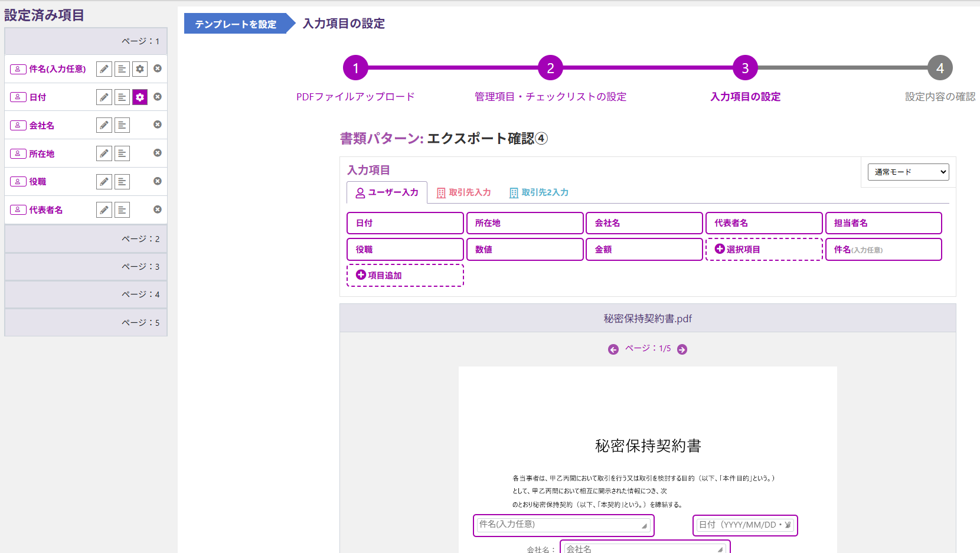The width and height of the screenshot is (980, 553).
Task: Open the 通常モード mode dropdown
Action: click(x=908, y=172)
